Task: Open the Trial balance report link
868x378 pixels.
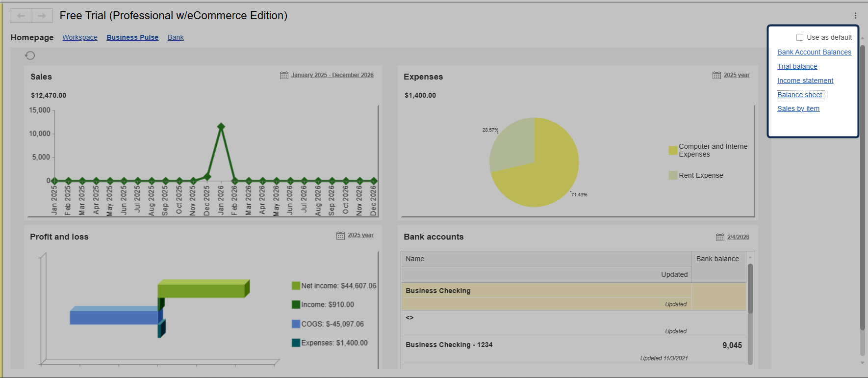Action: [797, 66]
